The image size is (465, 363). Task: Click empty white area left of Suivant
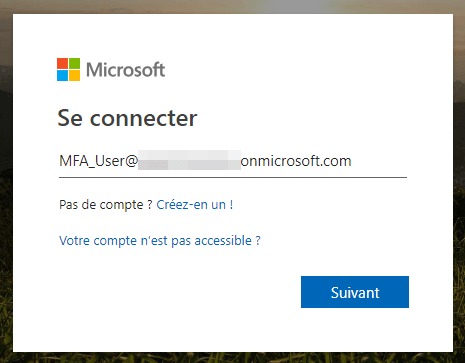[x=180, y=292]
